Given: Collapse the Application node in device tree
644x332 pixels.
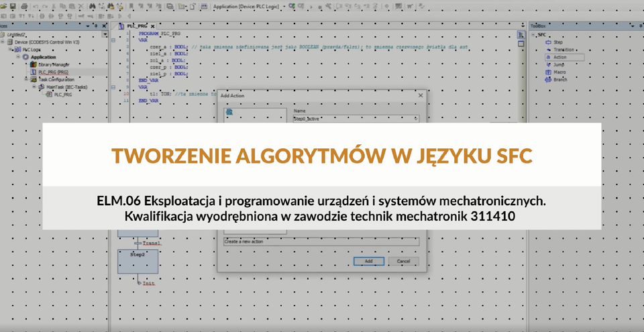Looking at the screenshot, I should pos(19,57).
